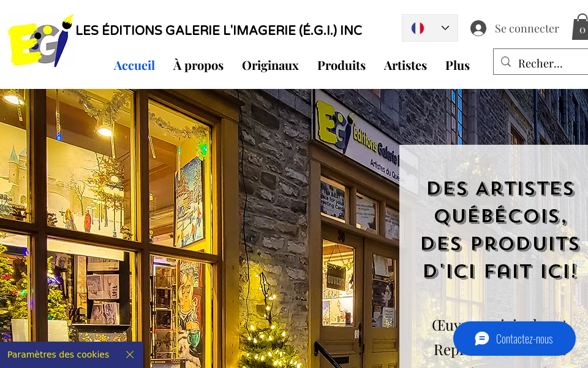The height and width of the screenshot is (368, 588).
Task: Open the Contactez-nous chat button
Action: [x=514, y=339]
